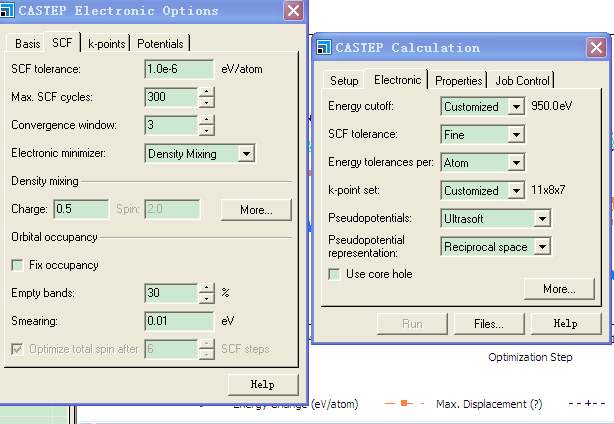Viewport: 614px width, 424px height.
Task: Click the Run button
Action: 412,324
